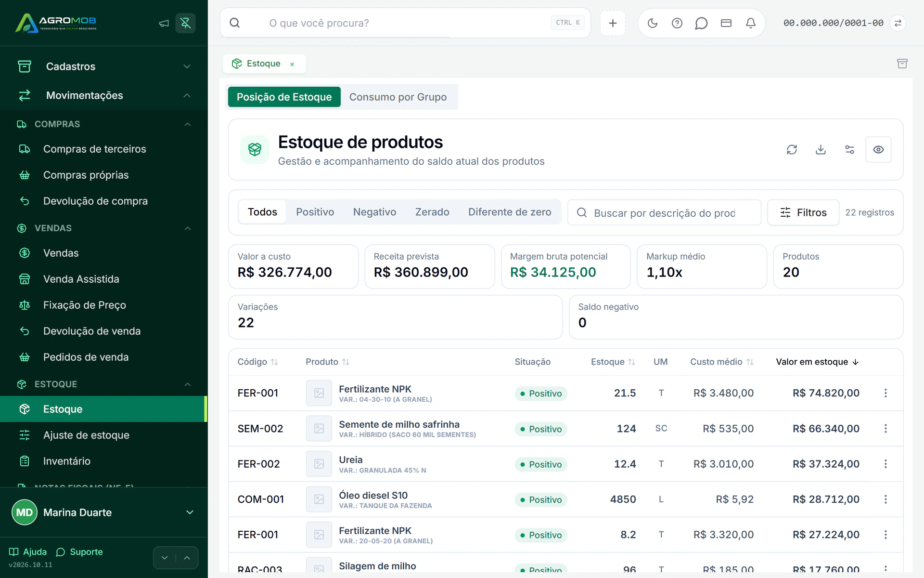Refresh the stock product list
The width and height of the screenshot is (924, 578).
pyautogui.click(x=792, y=150)
